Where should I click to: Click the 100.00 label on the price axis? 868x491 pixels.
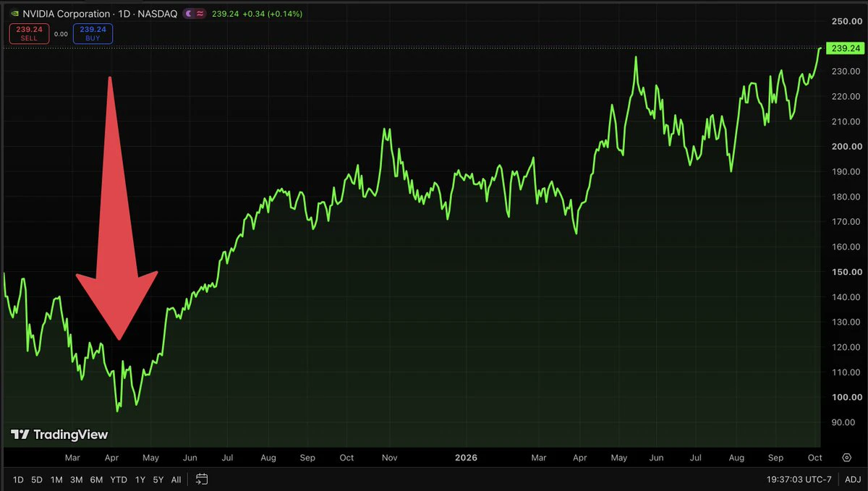point(846,397)
